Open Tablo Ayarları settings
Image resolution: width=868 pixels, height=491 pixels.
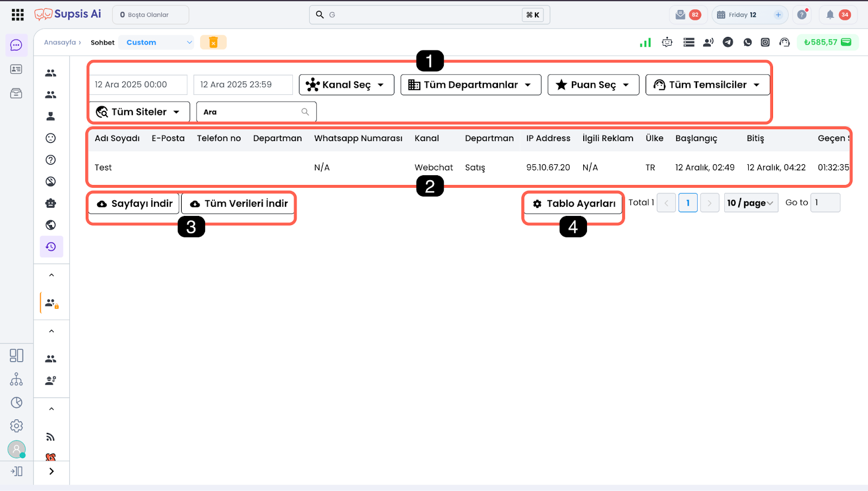[x=573, y=204]
